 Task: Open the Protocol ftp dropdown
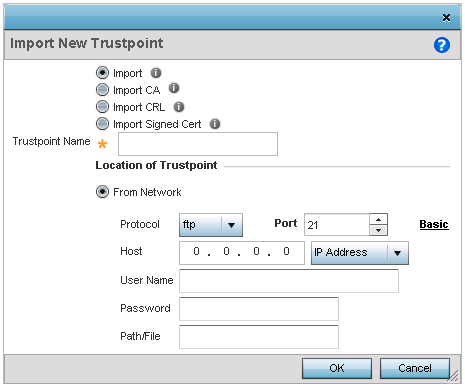click(211, 225)
